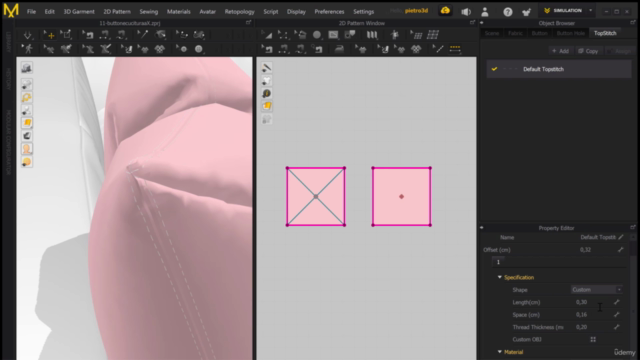The image size is (640, 360).
Task: Click the announcements megaphone icon in the title bar
Action: pos(466,11)
